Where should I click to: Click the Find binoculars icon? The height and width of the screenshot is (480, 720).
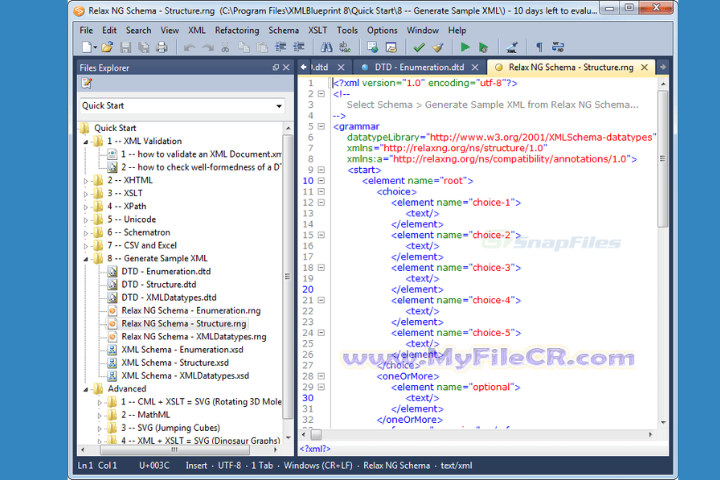point(326,47)
